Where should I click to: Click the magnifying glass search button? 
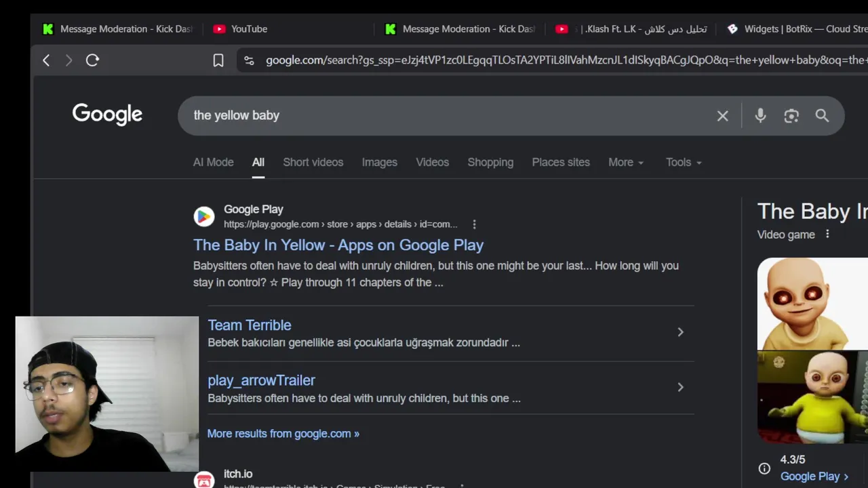pos(822,116)
